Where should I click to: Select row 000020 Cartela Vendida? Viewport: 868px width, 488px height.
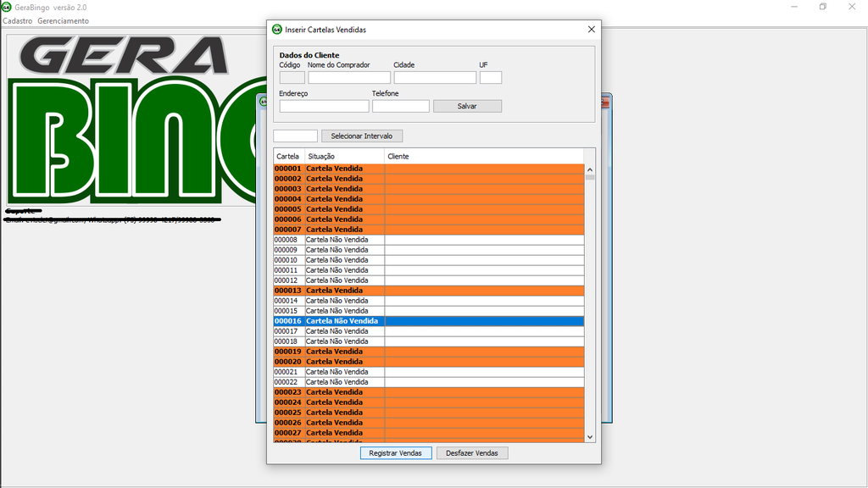click(x=428, y=362)
